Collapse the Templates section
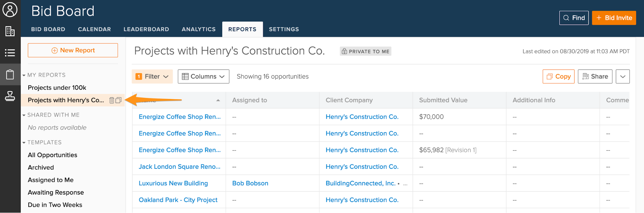The height and width of the screenshot is (213, 644). point(24,142)
